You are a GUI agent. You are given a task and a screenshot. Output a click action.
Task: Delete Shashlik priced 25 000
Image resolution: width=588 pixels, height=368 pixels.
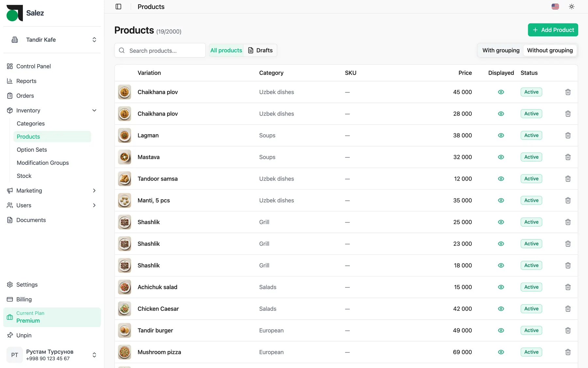coord(568,222)
